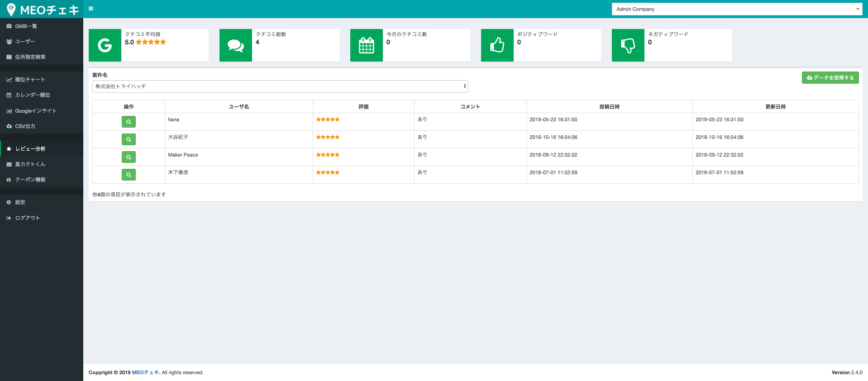
Task: Click updated date 2018-09-12 22:32:02 in 更新日時 column
Action: coord(720,155)
